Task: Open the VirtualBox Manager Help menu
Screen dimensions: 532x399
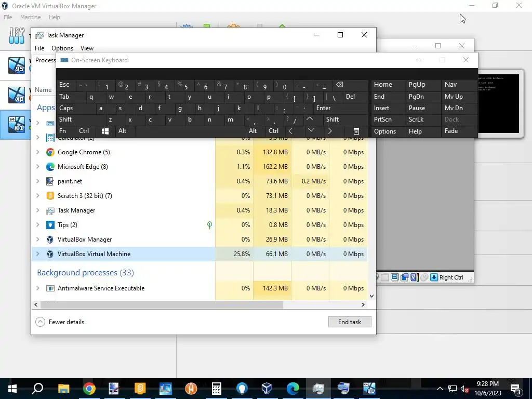Action: click(54, 17)
